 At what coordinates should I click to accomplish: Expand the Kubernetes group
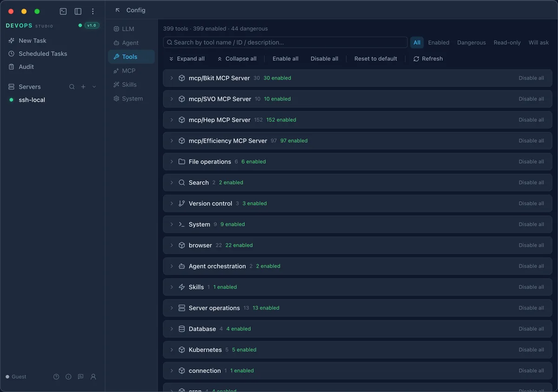pos(172,350)
